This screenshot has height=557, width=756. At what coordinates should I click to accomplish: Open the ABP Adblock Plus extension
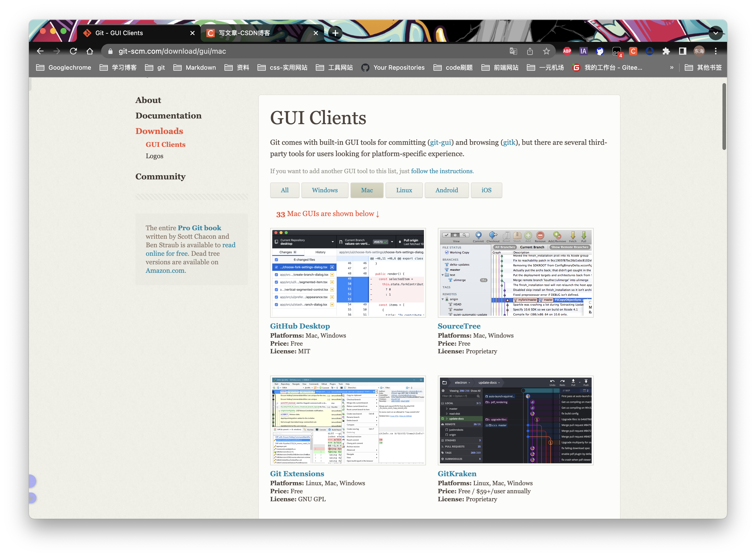click(567, 51)
